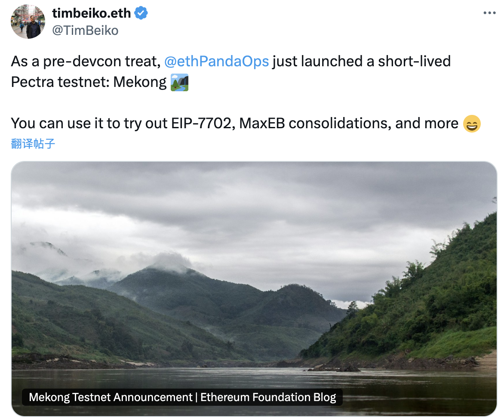Click the @TimBeiko handle
The height and width of the screenshot is (420, 504).
(x=85, y=31)
